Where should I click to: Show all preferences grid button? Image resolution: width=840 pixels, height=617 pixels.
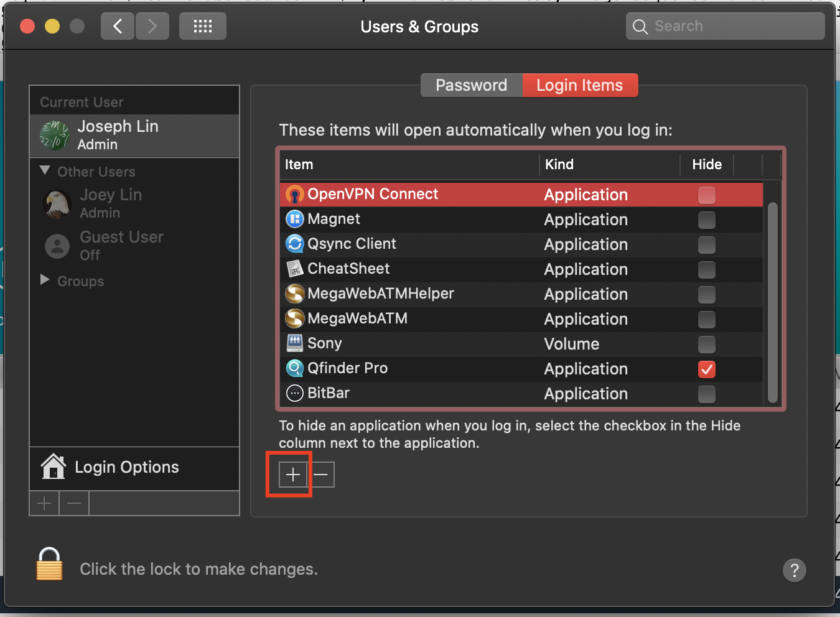(x=202, y=27)
